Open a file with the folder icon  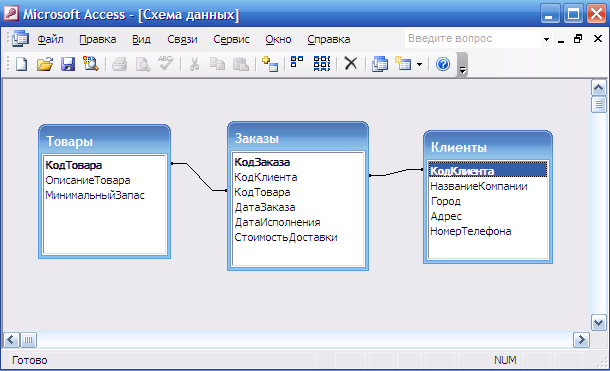pos(45,63)
